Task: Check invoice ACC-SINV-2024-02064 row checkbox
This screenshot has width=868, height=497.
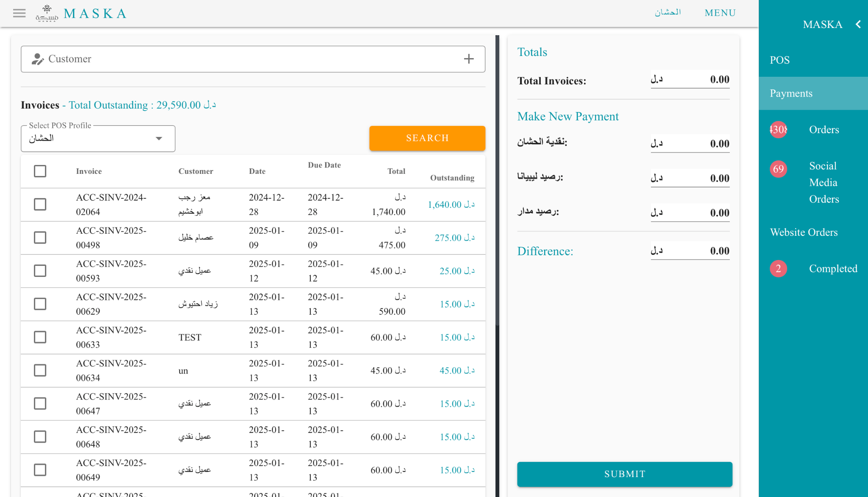Action: pyautogui.click(x=40, y=204)
